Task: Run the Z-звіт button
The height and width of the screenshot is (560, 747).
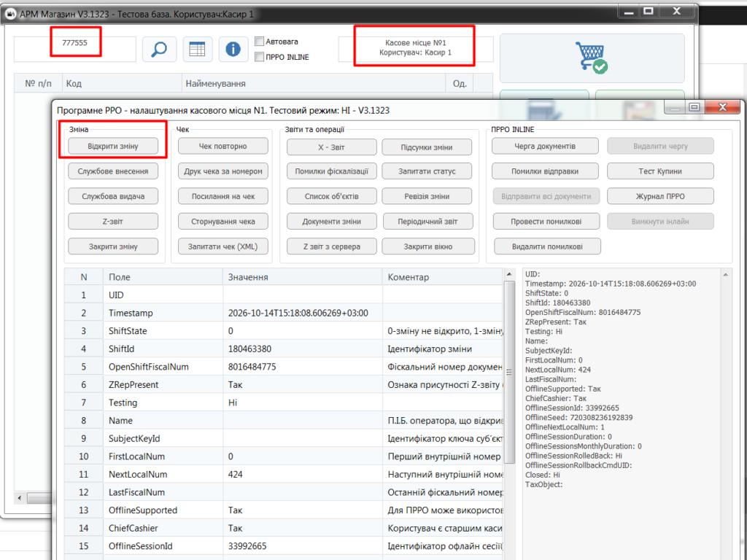Action: (113, 222)
